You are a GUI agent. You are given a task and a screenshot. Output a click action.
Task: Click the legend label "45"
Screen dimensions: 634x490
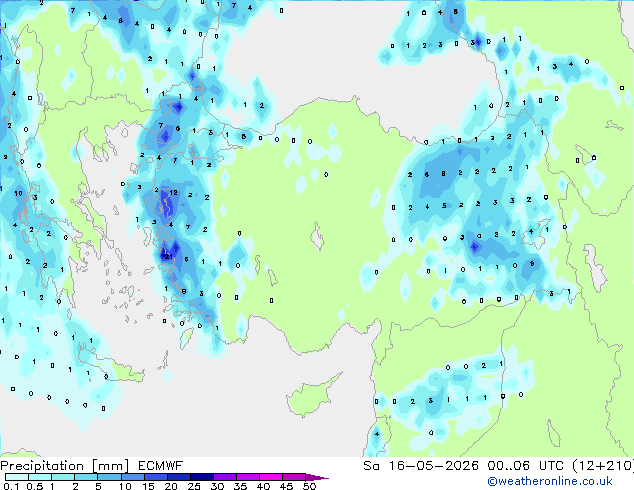click(x=287, y=486)
